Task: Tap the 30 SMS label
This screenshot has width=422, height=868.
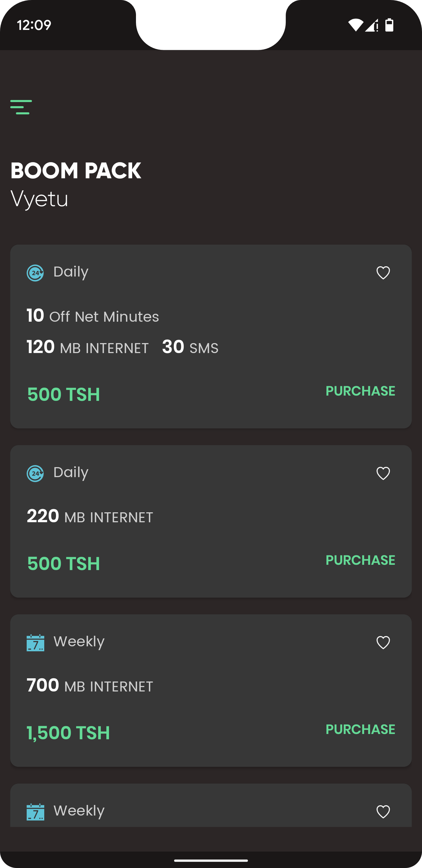Action: coord(190,347)
